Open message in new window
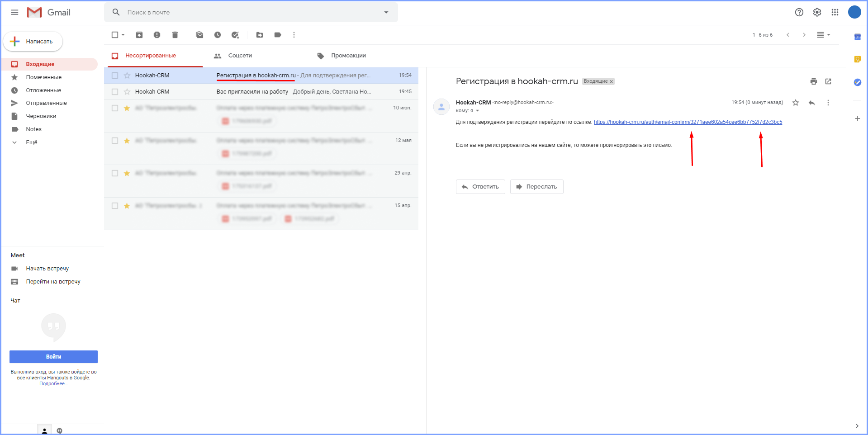The height and width of the screenshot is (435, 868). point(828,81)
